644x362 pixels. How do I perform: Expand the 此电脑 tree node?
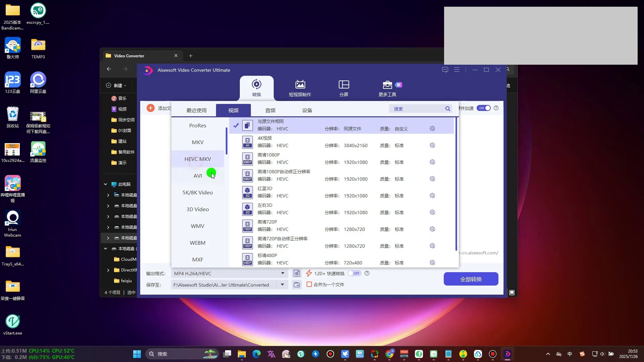point(105,184)
